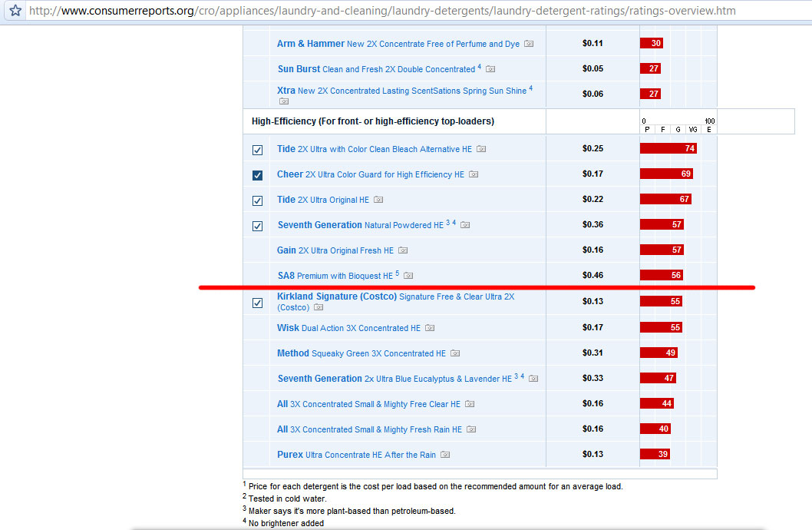Select the $0.46 price for SA8 Premium
The image size is (812, 530).
point(593,276)
